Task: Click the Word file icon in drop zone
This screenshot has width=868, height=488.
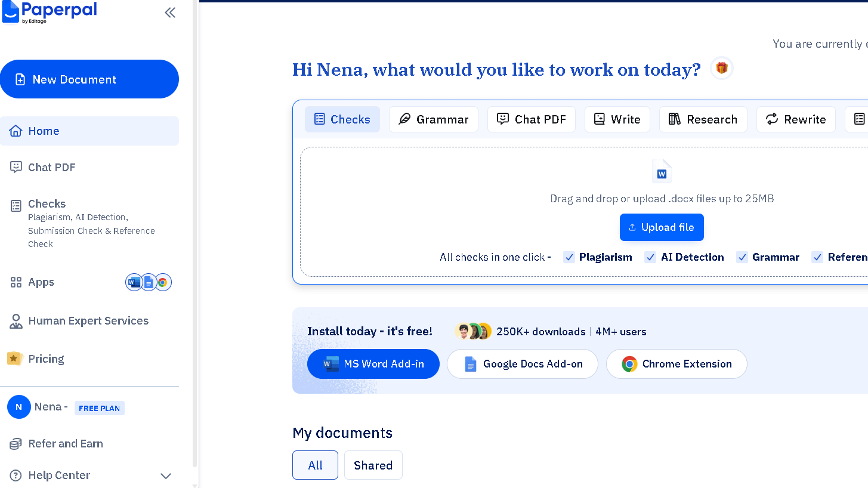Action: 662,171
